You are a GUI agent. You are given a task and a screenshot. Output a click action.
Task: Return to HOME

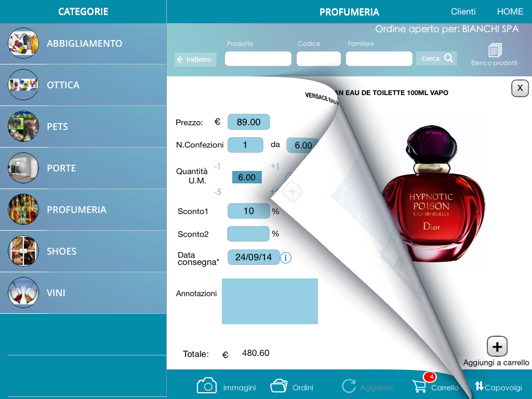point(510,11)
